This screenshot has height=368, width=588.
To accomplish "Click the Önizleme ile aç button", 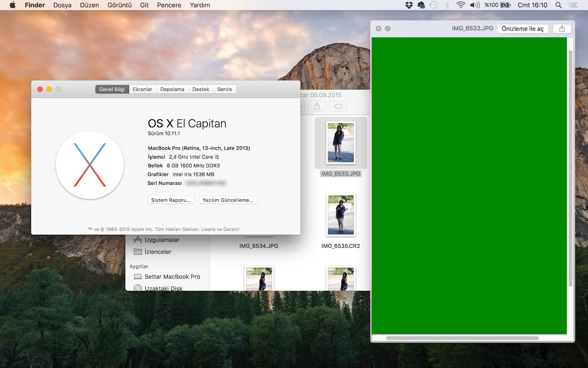I will pos(523,29).
